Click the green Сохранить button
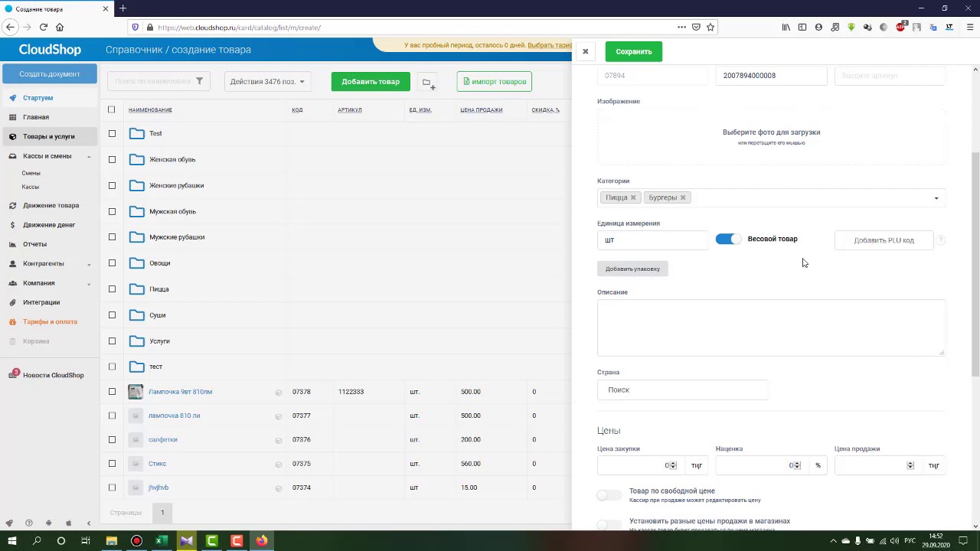Image resolution: width=980 pixels, height=551 pixels. 634,51
